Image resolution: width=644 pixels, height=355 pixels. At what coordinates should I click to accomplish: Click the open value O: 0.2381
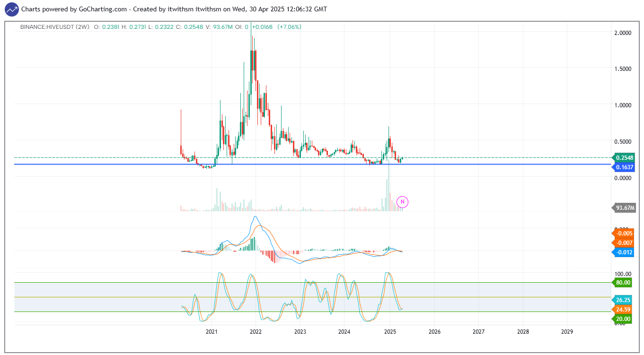(x=107, y=27)
